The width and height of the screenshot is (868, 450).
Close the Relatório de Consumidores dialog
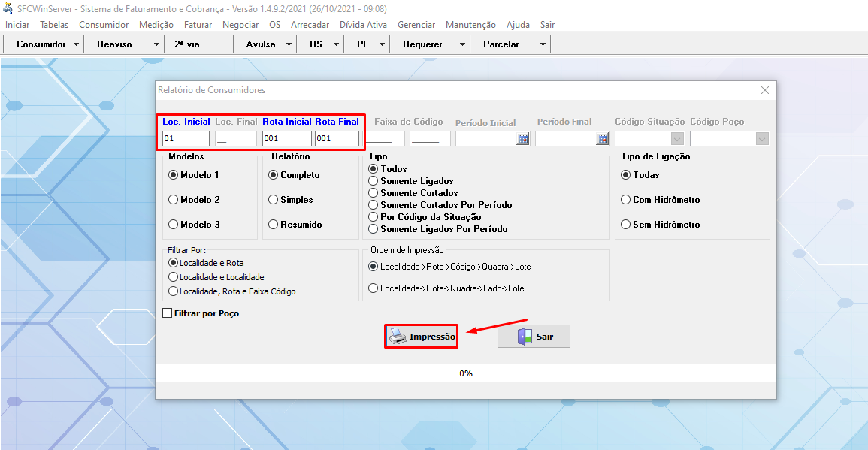coord(765,90)
